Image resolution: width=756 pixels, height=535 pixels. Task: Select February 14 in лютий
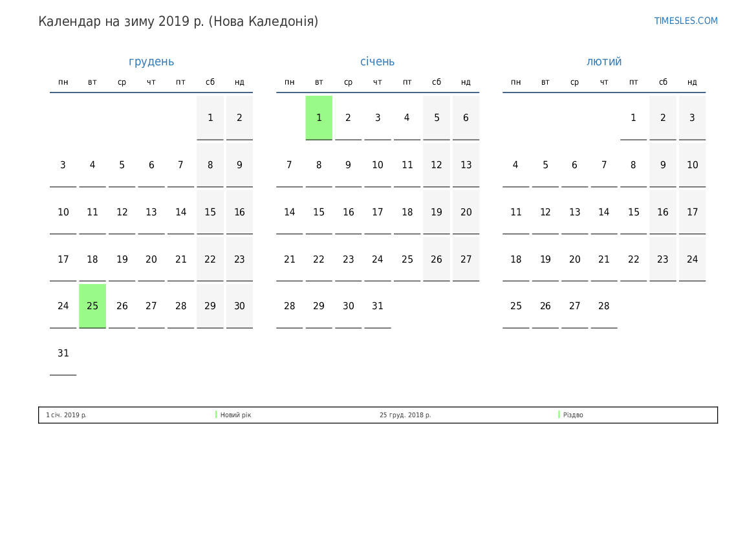[x=604, y=212]
